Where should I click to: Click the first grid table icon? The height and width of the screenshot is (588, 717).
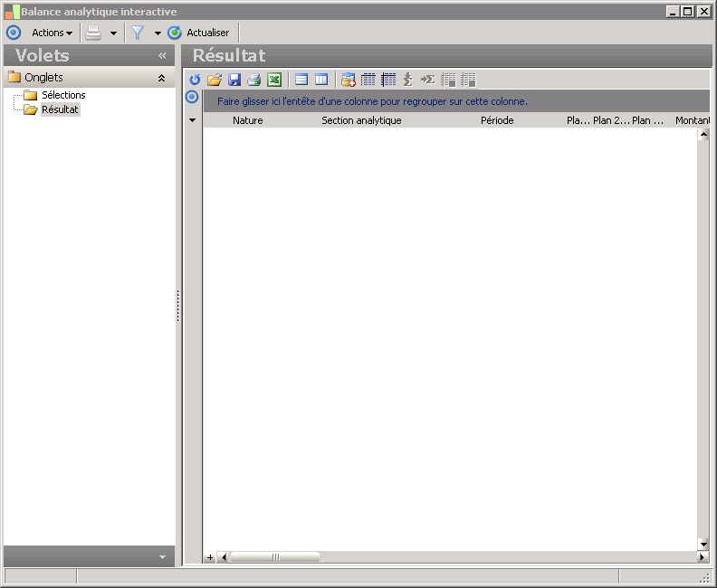(x=368, y=80)
